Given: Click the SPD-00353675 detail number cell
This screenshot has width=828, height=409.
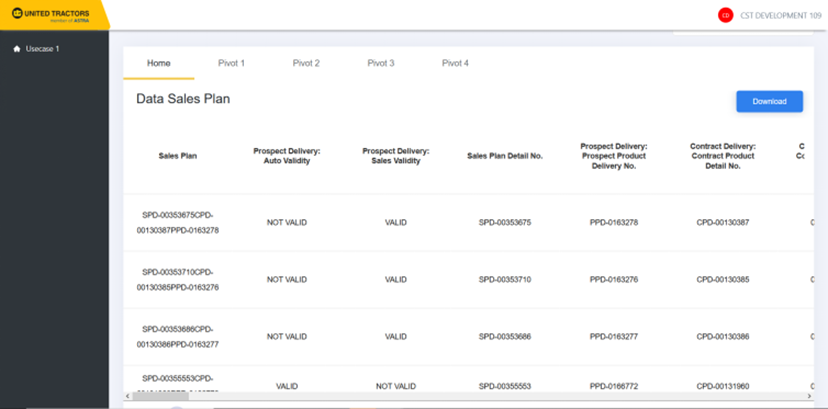Looking at the screenshot, I should (x=505, y=223).
